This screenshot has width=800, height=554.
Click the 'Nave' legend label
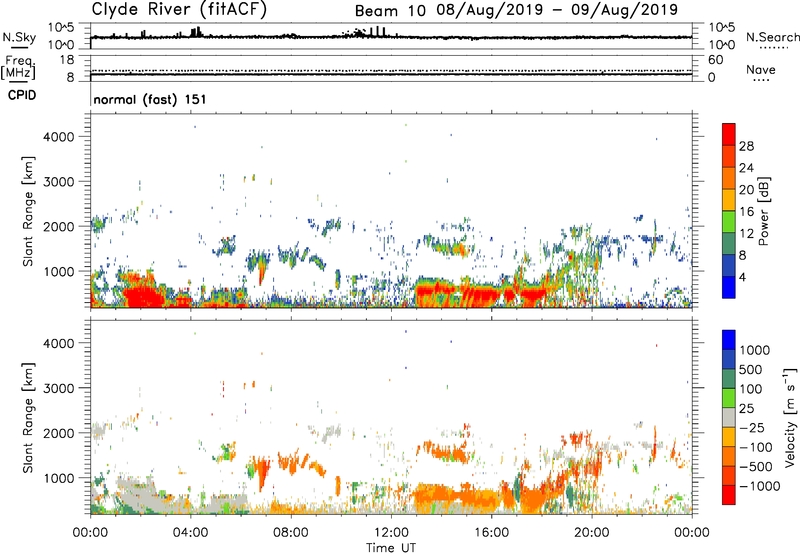coord(761,69)
